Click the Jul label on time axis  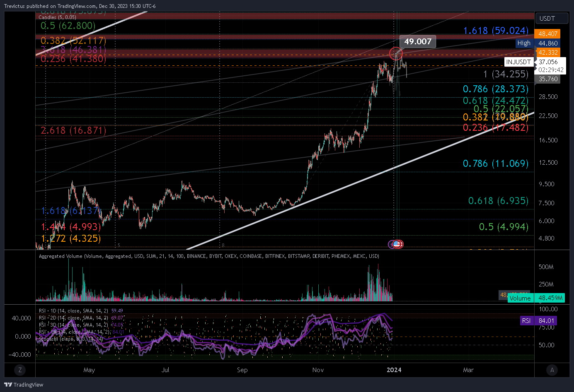(165, 370)
